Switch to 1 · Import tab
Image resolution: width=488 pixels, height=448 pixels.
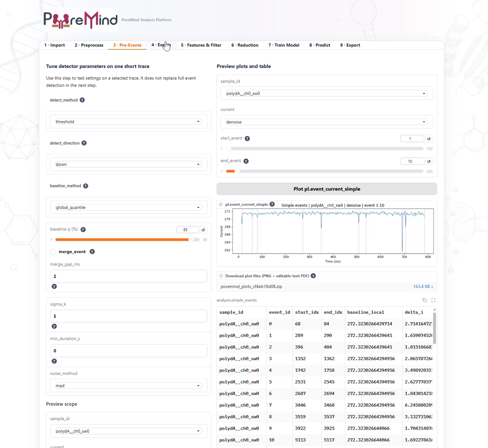point(55,45)
